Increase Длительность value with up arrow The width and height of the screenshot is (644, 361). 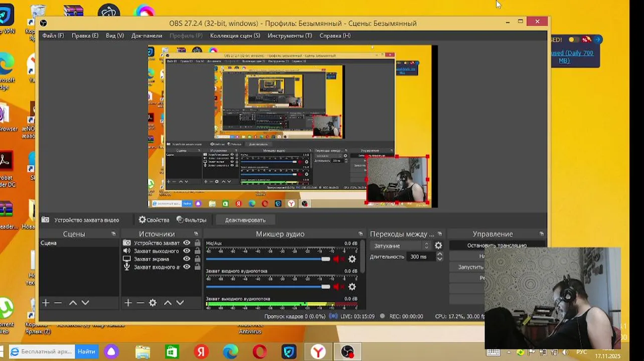439,254
